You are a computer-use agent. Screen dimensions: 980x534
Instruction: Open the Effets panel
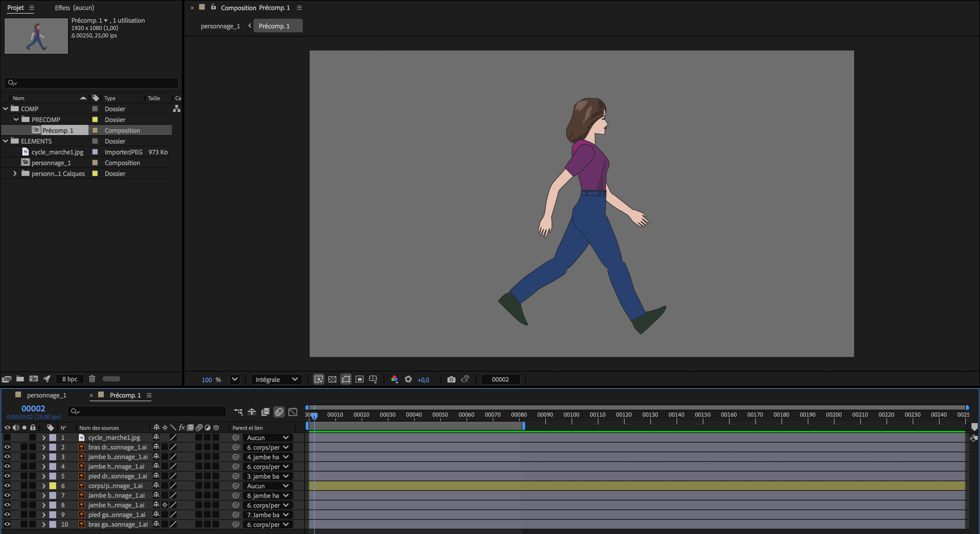point(62,7)
